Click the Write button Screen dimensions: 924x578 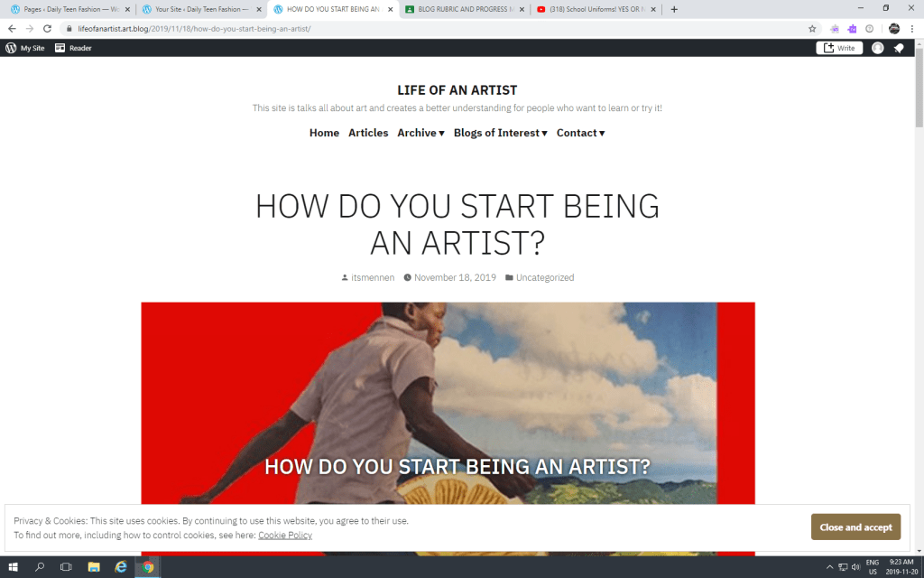[x=839, y=48]
